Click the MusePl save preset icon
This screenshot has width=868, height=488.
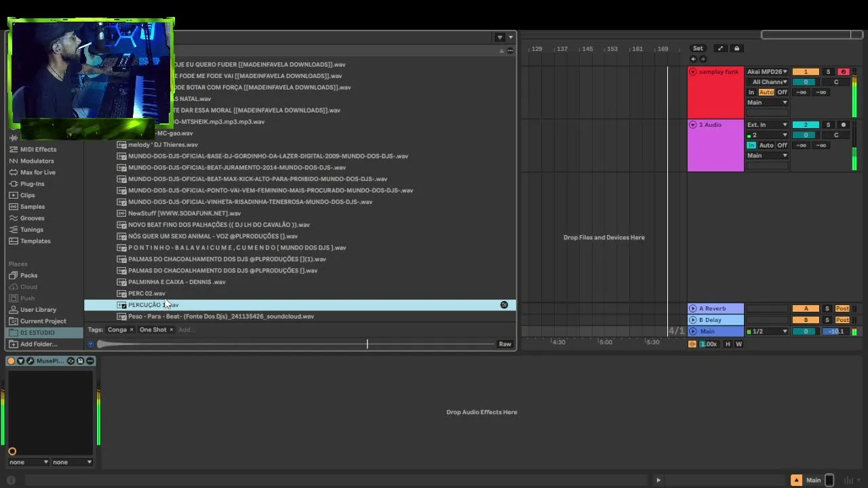[x=80, y=361]
